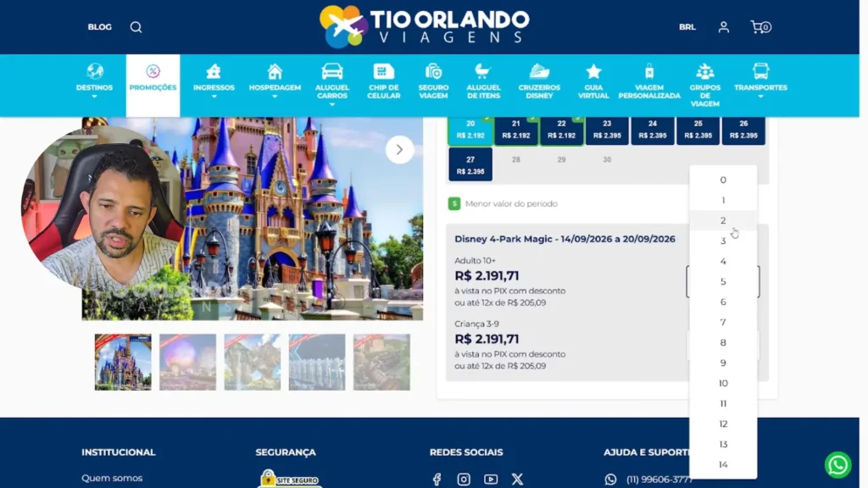Image resolution: width=868 pixels, height=488 pixels.
Task: Switch currency via BRL selector
Action: coord(687,27)
